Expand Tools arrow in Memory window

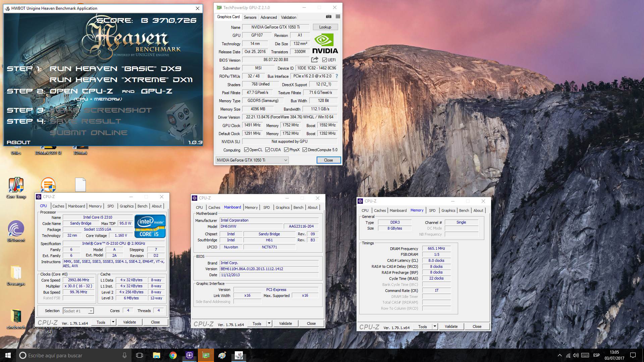coord(435,326)
